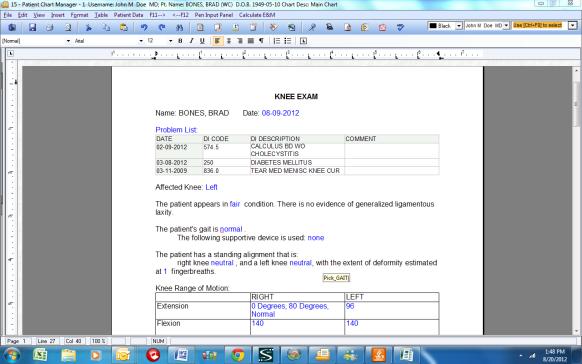The height and width of the screenshot is (364, 582).
Task: Open the Black text color selector
Action: [445, 26]
